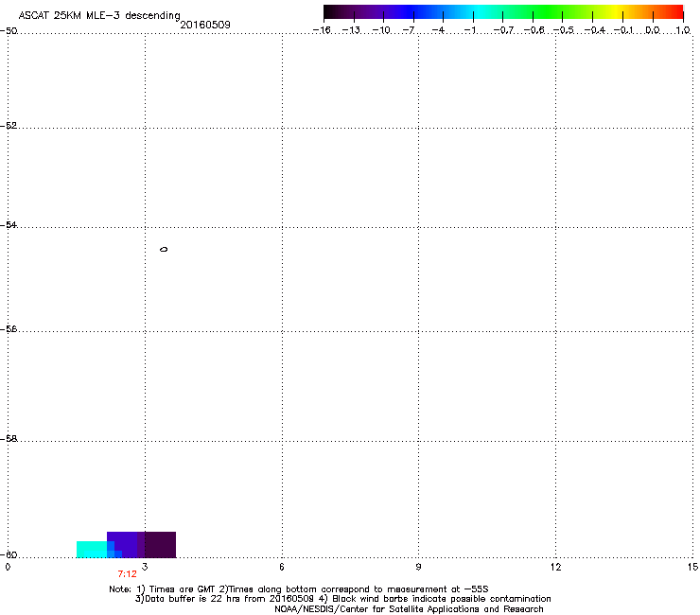Click the -0.6 color scale label

534,30
